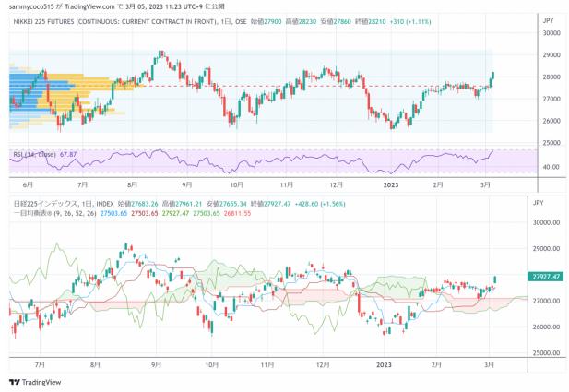
Task: Click the 27927.47 current price tag
Action: [x=546, y=276]
